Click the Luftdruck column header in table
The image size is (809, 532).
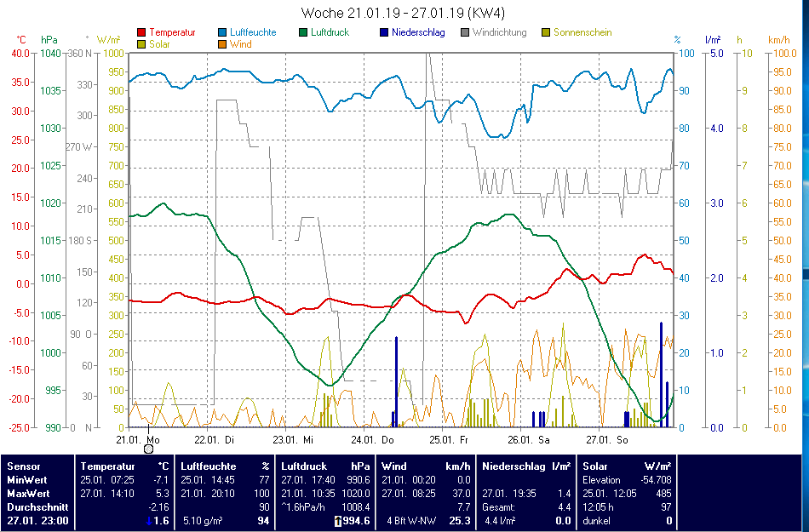(304, 466)
